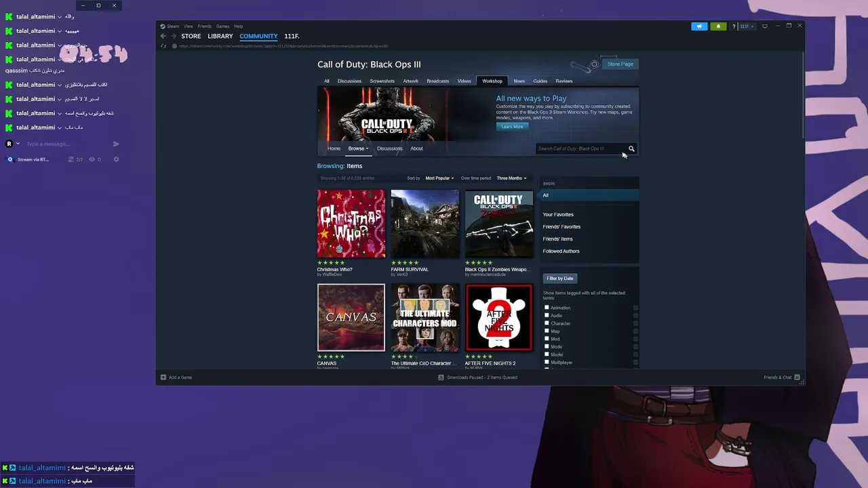868x488 pixels.
Task: Check the Multiplayer tag checkbox
Action: [547, 362]
